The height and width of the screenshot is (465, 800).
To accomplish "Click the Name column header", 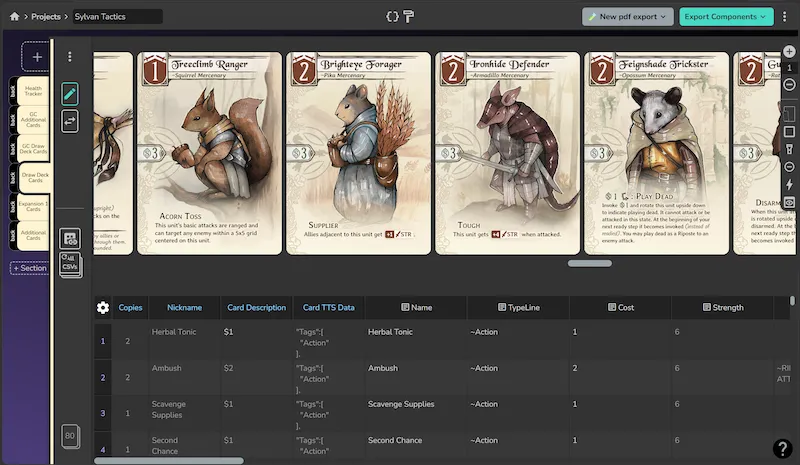I will [x=416, y=307].
